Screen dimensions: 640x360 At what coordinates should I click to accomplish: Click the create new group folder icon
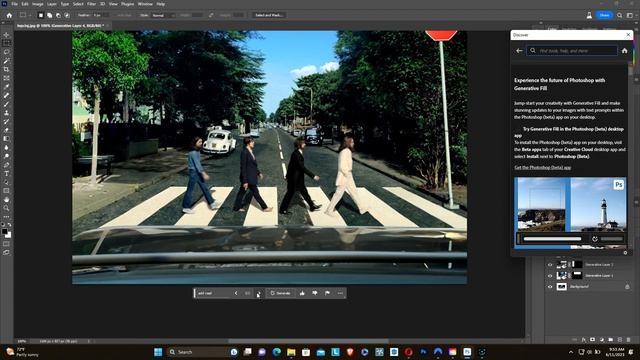611,340
